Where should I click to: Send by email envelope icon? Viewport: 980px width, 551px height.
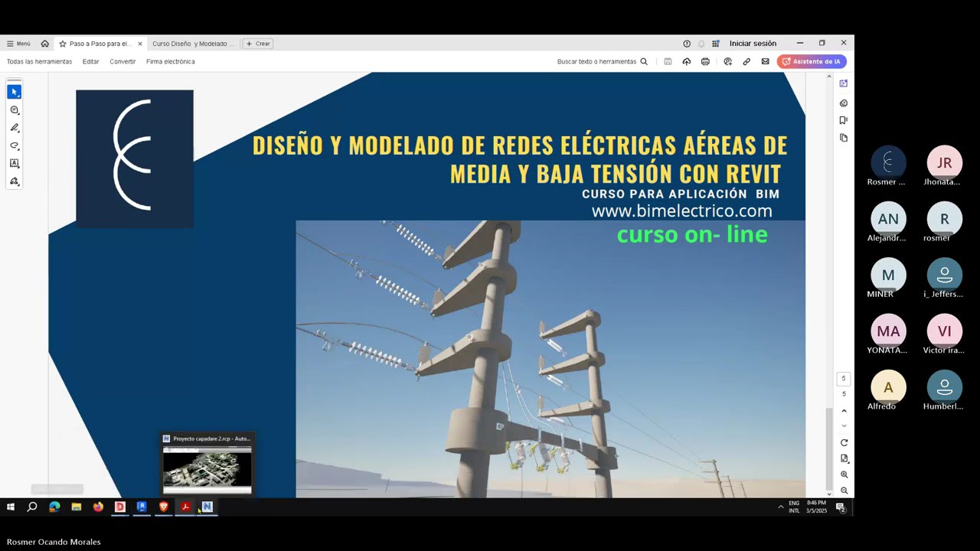(x=765, y=61)
